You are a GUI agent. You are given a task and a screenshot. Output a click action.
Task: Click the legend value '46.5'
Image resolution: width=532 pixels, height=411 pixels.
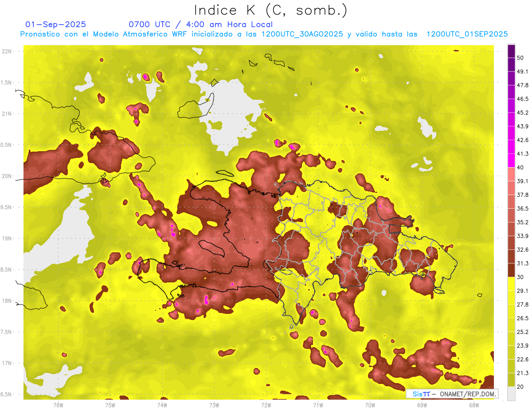pyautogui.click(x=523, y=99)
